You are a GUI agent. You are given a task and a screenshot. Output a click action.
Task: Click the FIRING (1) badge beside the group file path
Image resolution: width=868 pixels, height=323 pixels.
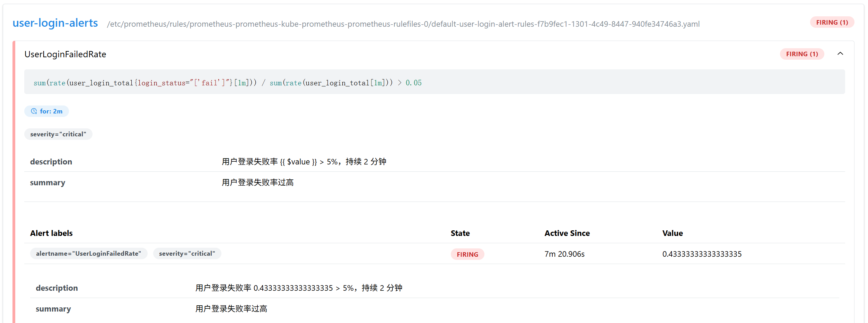coord(832,22)
